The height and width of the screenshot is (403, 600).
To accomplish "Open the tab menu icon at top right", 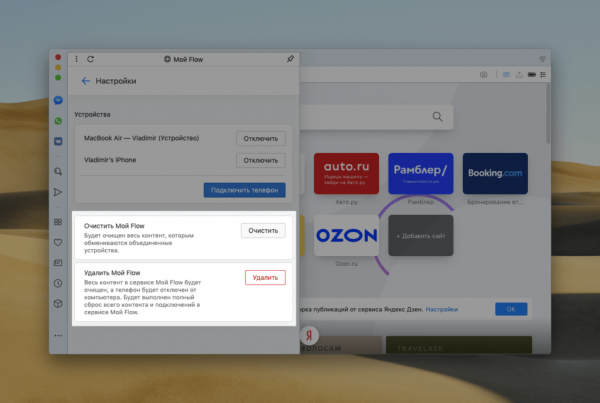I will [x=543, y=59].
